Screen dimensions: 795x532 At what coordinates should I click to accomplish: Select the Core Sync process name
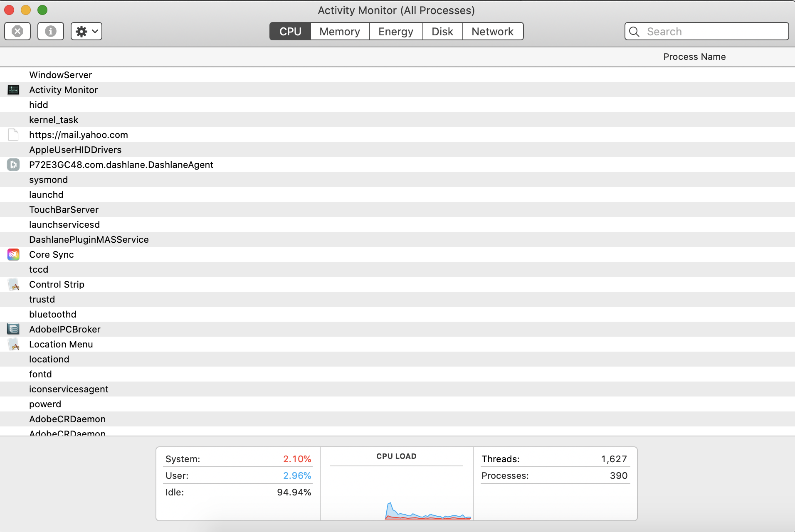(x=52, y=254)
